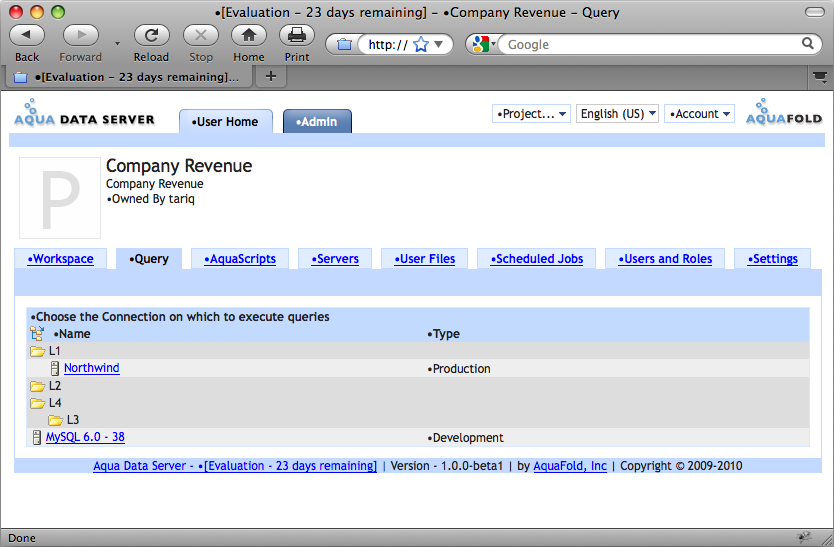Click the browser Forward arrow button
Viewport: 834px width, 547px height.
80,35
